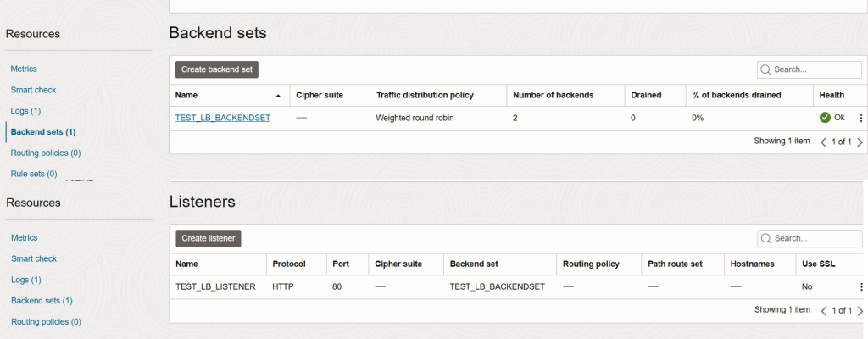Open Routing policies (0) beside Listeners section
The image size is (868, 339).
click(46, 321)
